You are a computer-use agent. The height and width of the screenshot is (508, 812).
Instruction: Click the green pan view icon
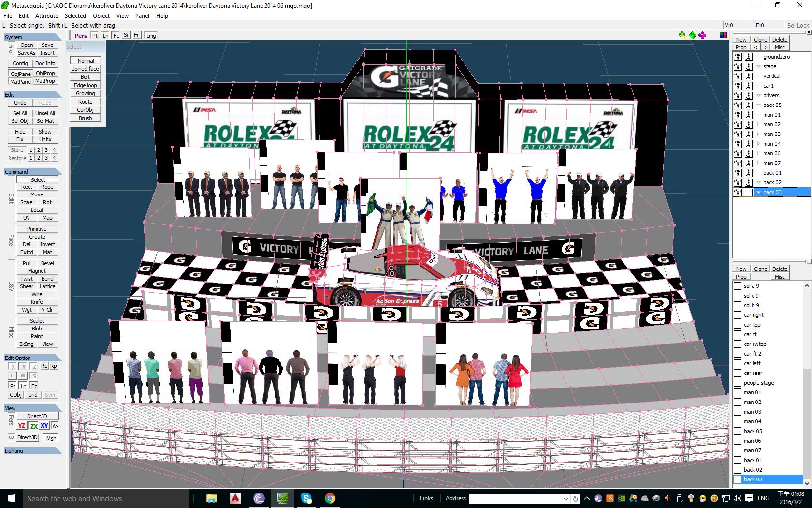click(693, 35)
